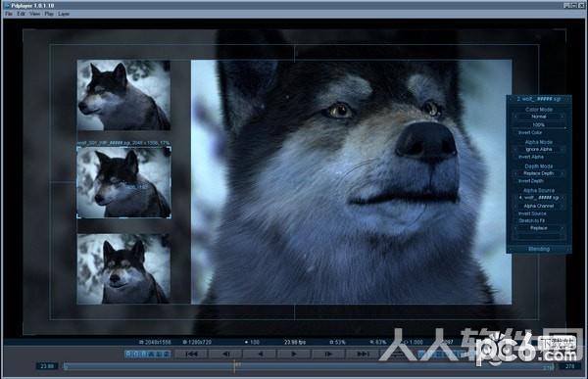Viewport: 588px width, 379px height.
Task: Open the Edit menu
Action: click(x=21, y=14)
